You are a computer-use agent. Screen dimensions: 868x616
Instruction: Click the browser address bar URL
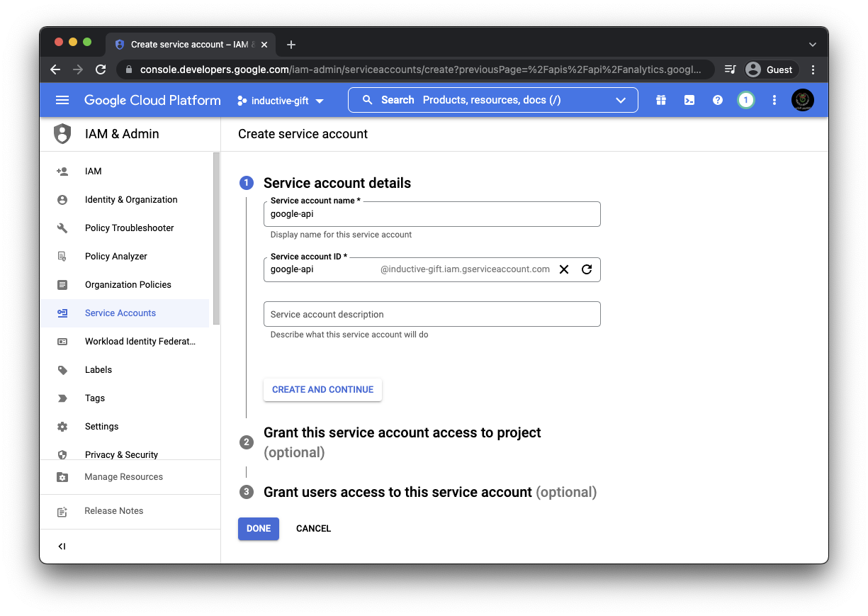421,69
